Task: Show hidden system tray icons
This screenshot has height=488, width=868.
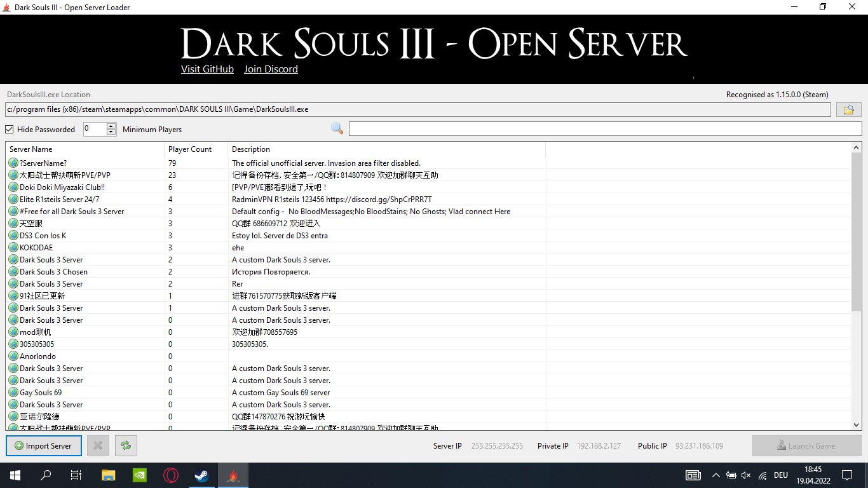Action: [x=716, y=475]
